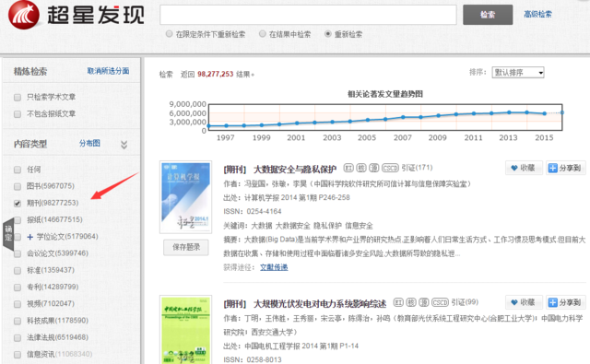Open article 大规模光伏发电对电力系统影响综述

click(x=320, y=304)
